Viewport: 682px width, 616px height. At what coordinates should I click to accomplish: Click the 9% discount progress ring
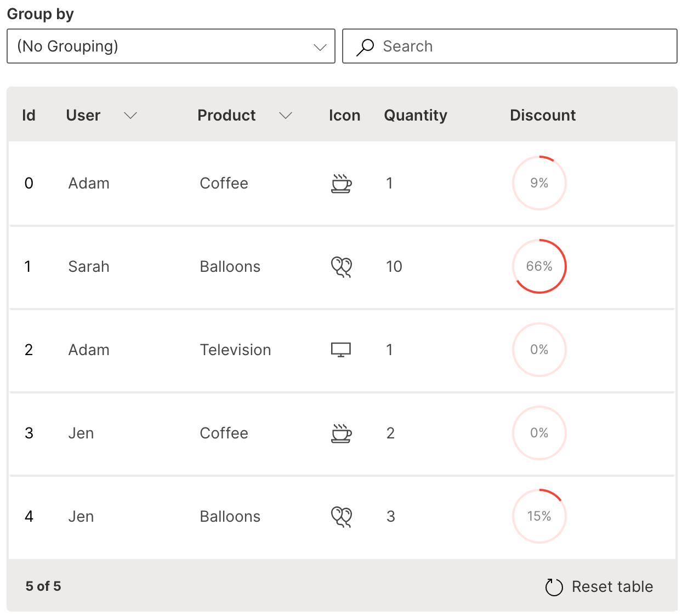click(x=539, y=183)
